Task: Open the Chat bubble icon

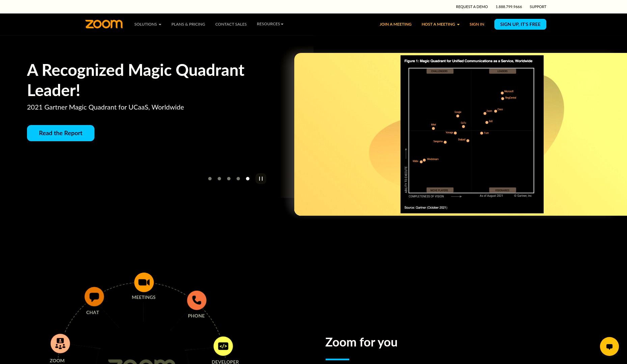Action: pyautogui.click(x=94, y=297)
